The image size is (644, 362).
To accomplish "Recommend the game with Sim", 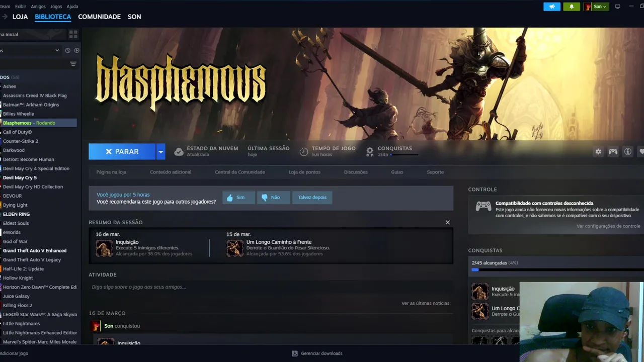I will click(238, 198).
